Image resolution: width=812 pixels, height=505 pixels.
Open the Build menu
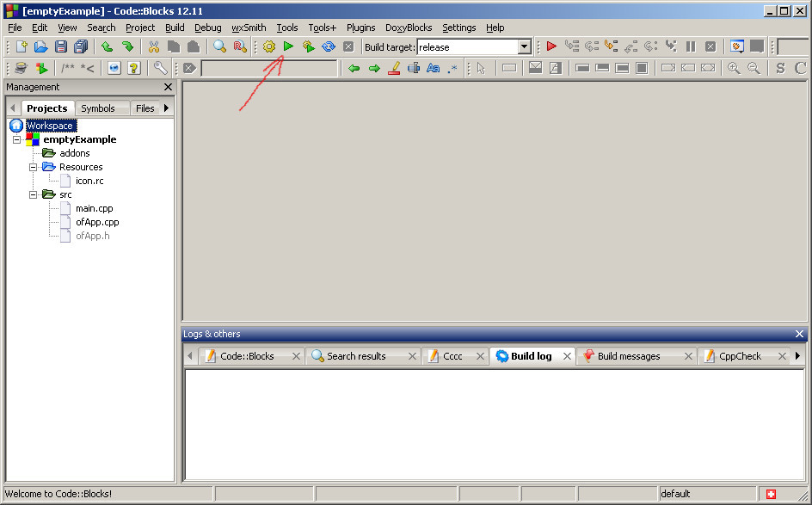(175, 28)
